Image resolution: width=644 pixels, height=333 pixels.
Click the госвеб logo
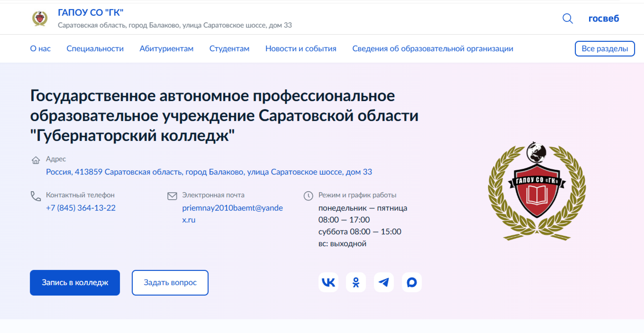[603, 18]
